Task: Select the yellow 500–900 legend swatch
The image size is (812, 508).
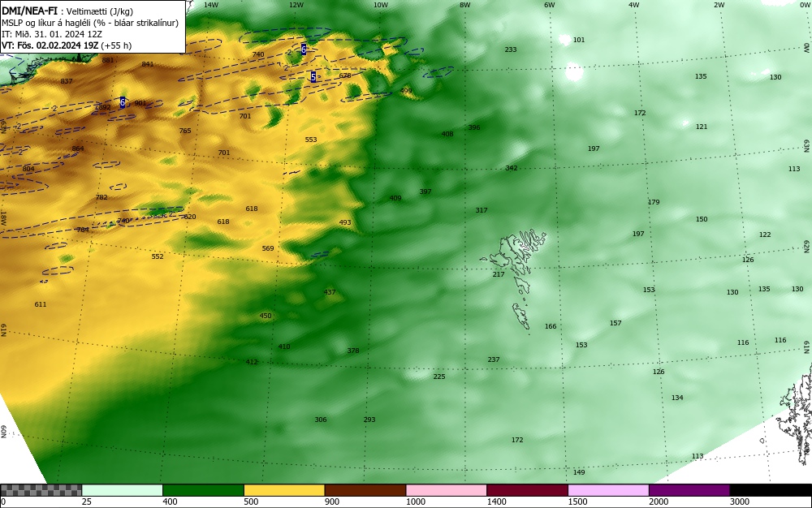Action: coord(284,490)
